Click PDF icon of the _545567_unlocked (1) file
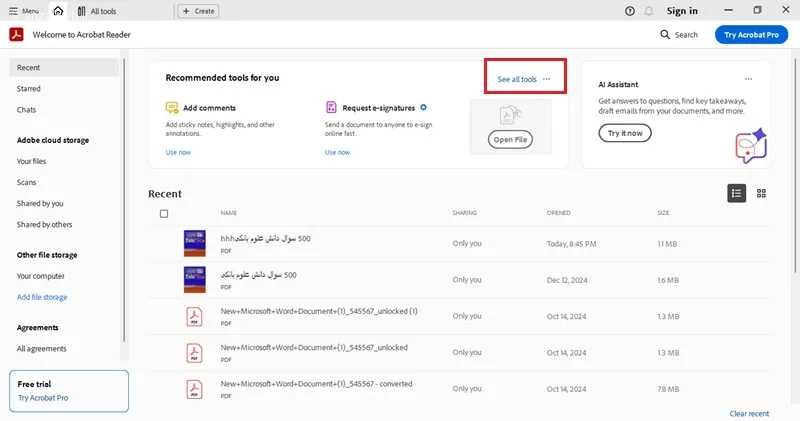 (194, 316)
